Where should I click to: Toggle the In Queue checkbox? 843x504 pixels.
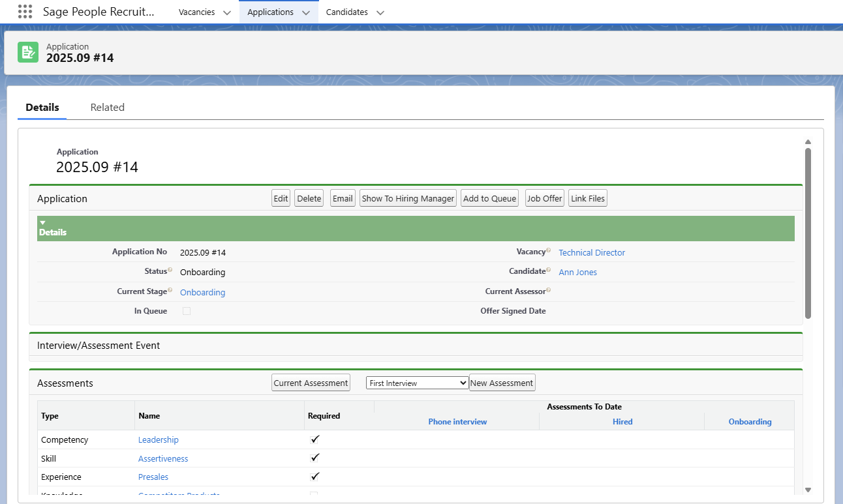(x=187, y=312)
